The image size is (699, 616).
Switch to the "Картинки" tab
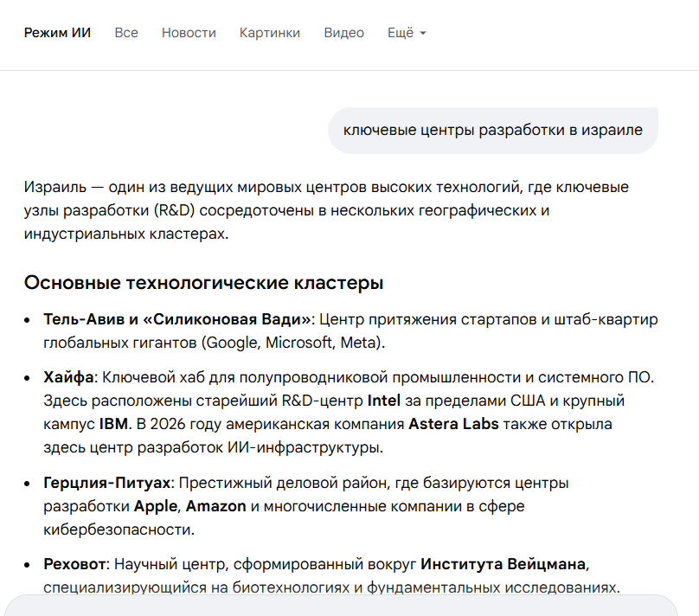[269, 32]
